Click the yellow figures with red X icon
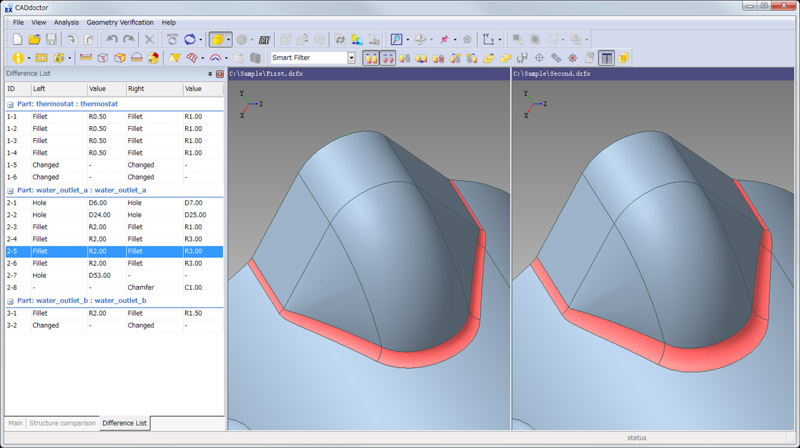Viewport: 800px width, 448px height. click(438, 58)
